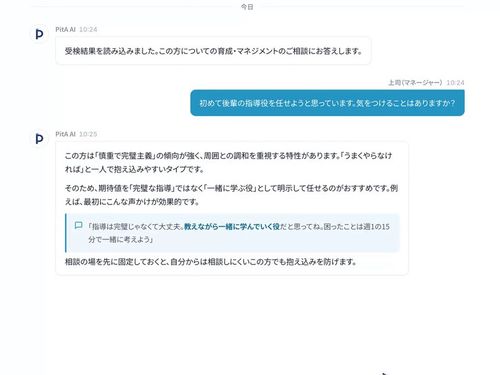Viewport: 500px width, 375px height.
Task: Click the speech bubble icon in the quote box
Action: pos(79,226)
